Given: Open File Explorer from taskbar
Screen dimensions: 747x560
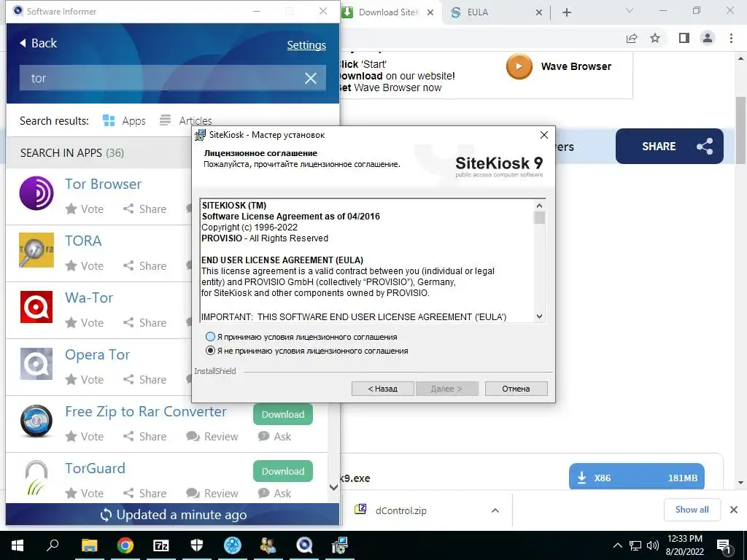Looking at the screenshot, I should click(89, 545).
